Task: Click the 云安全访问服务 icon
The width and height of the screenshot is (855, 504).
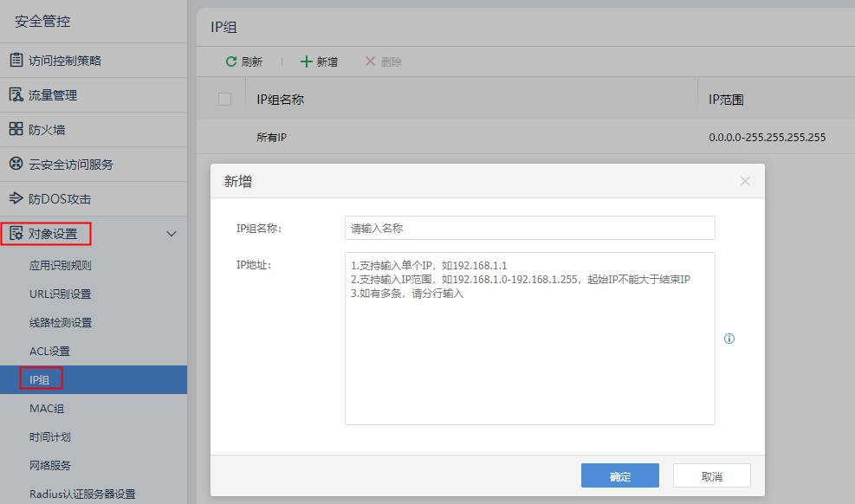Action: tap(16, 165)
